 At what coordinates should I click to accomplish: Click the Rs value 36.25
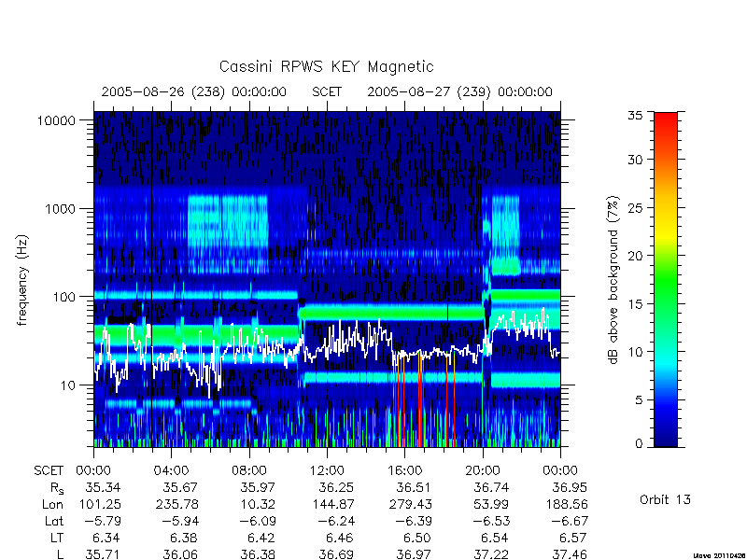point(336,488)
